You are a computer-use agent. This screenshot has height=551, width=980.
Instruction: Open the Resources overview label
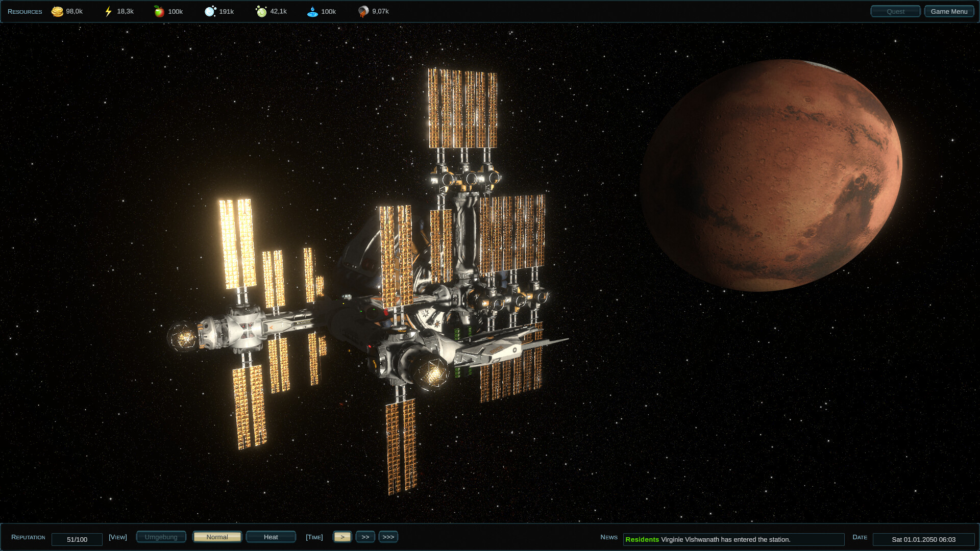(24, 11)
